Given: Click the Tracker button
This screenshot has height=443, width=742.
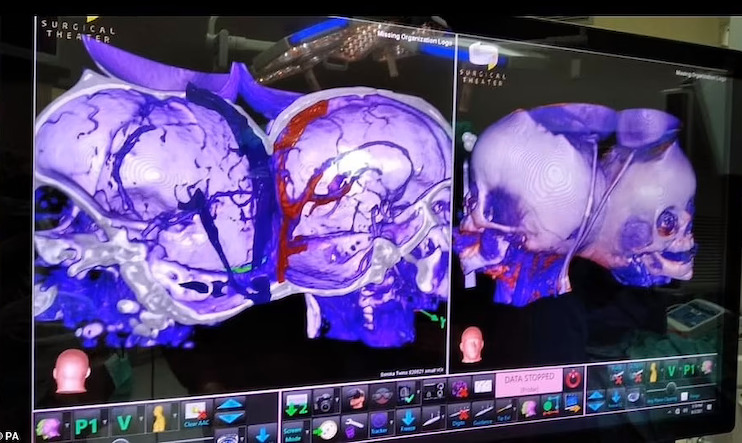Looking at the screenshot, I should click(x=379, y=423).
